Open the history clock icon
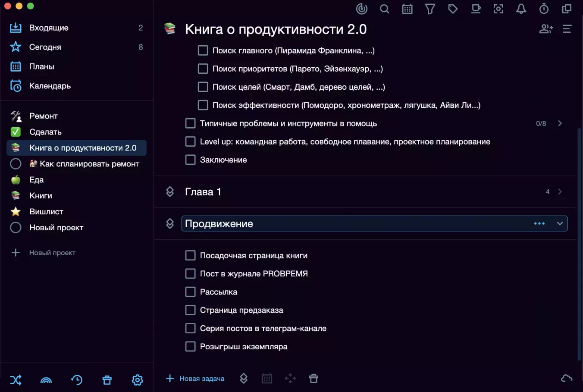Screen dimensions: 583x392 pos(77,380)
